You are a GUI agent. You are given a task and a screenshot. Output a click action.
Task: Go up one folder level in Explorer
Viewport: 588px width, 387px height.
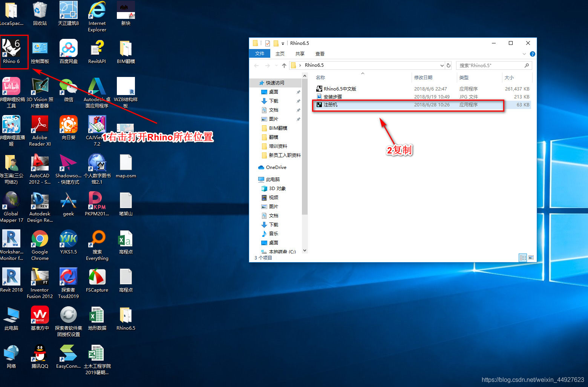click(x=284, y=66)
